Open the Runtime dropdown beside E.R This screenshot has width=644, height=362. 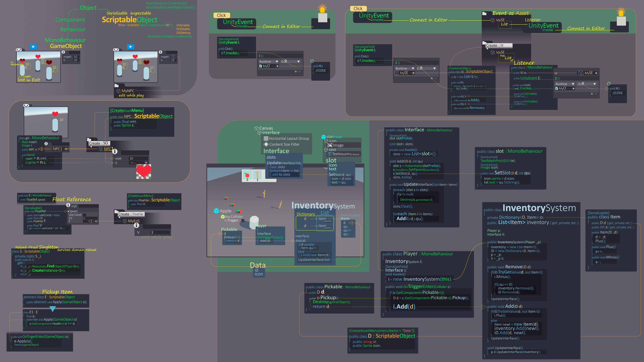(x=405, y=68)
